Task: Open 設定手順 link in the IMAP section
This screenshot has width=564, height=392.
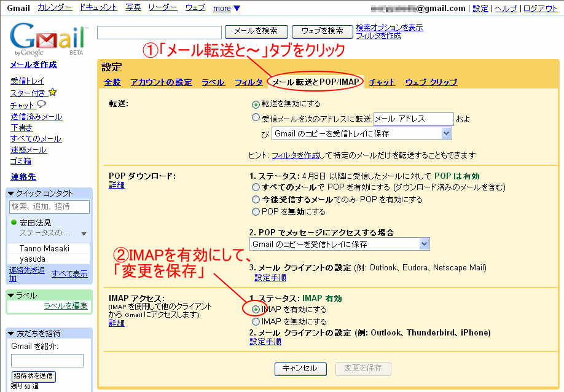Action: click(x=265, y=342)
